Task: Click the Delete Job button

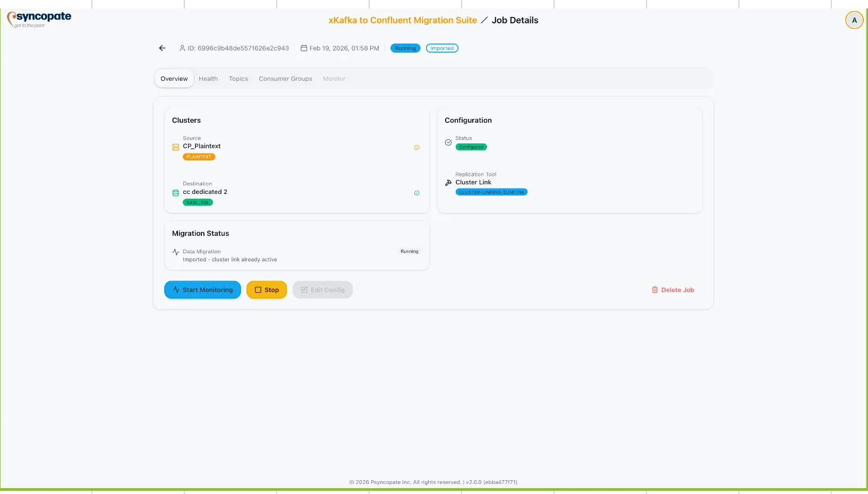Action: 673,290
